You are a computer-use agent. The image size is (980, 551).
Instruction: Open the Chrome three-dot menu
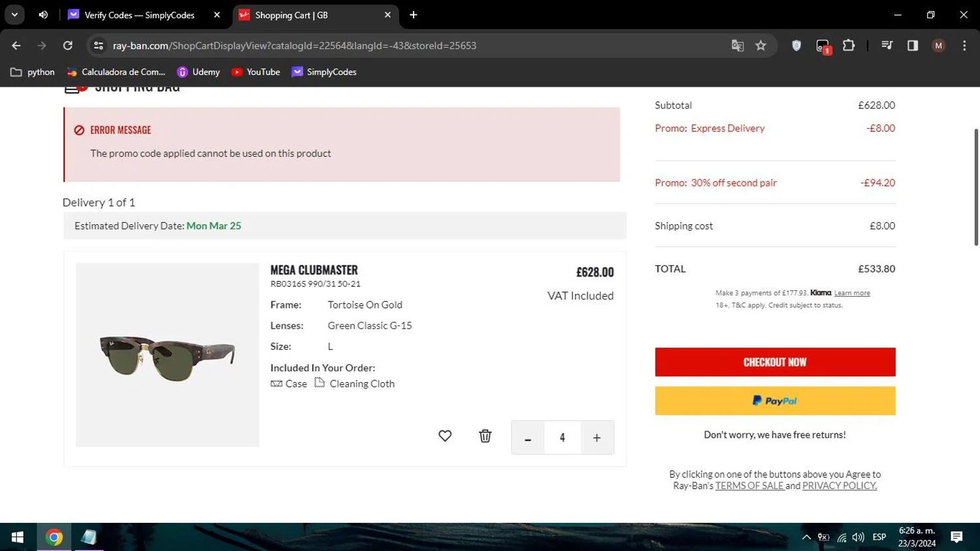[964, 46]
